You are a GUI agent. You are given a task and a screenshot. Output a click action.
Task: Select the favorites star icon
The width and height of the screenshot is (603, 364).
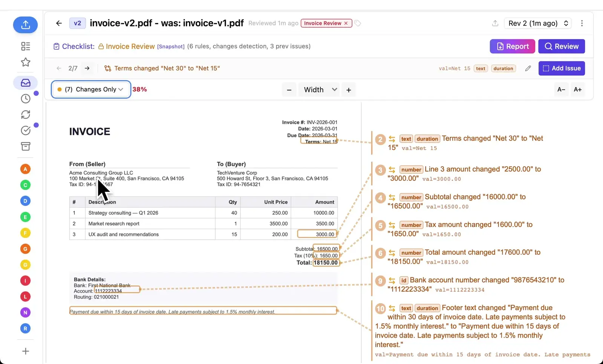(x=25, y=63)
